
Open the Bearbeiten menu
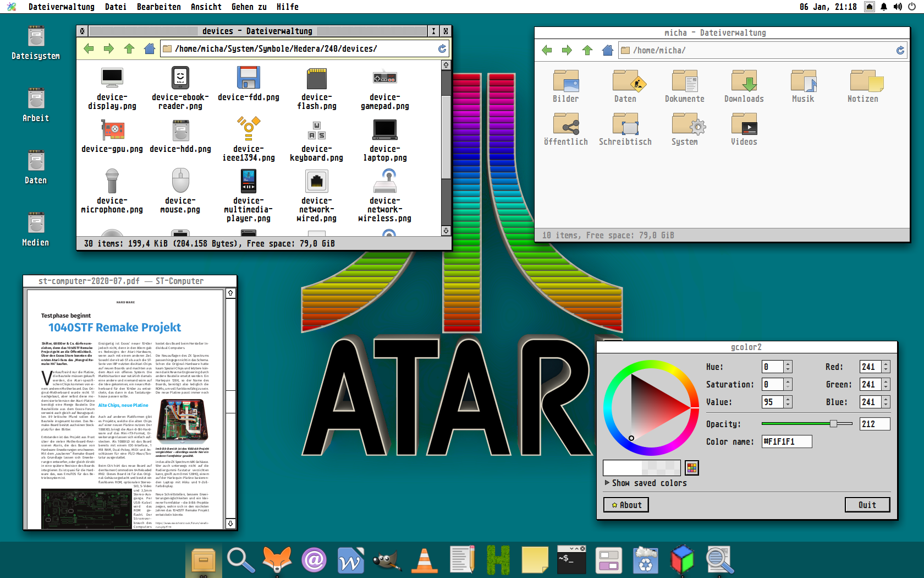point(159,7)
